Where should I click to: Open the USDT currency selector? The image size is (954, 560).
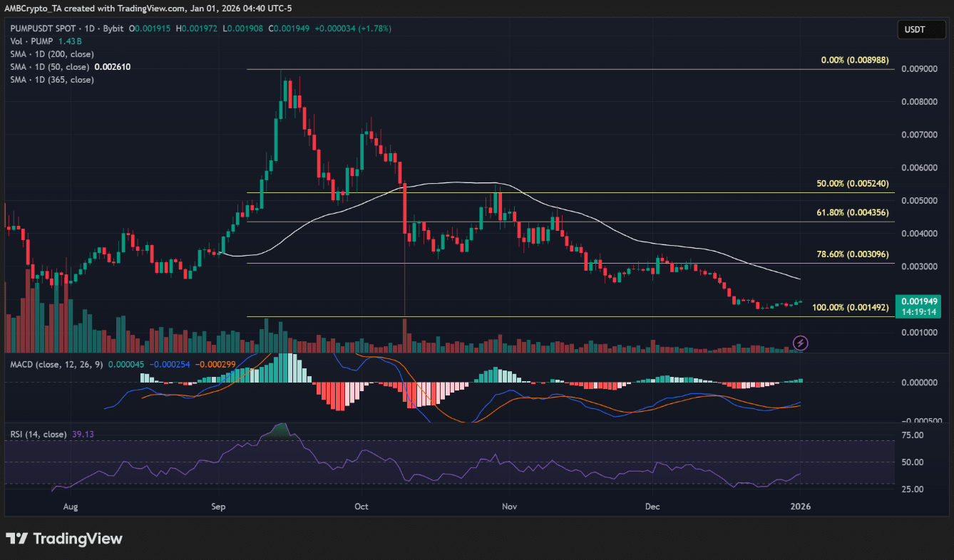[x=920, y=29]
